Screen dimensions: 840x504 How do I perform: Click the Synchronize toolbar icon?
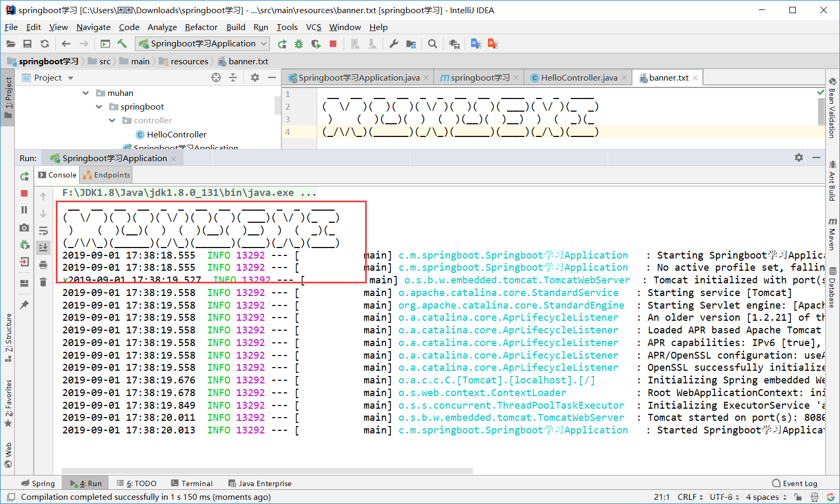pyautogui.click(x=45, y=44)
